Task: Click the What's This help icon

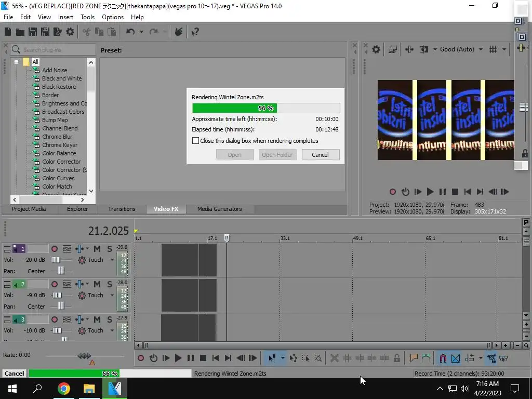Action: coord(195,32)
